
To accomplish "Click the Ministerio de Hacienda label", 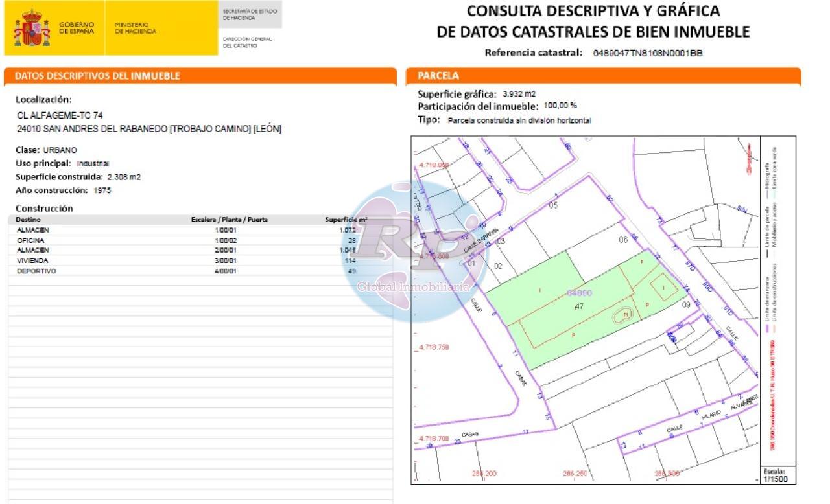I will click(x=136, y=28).
